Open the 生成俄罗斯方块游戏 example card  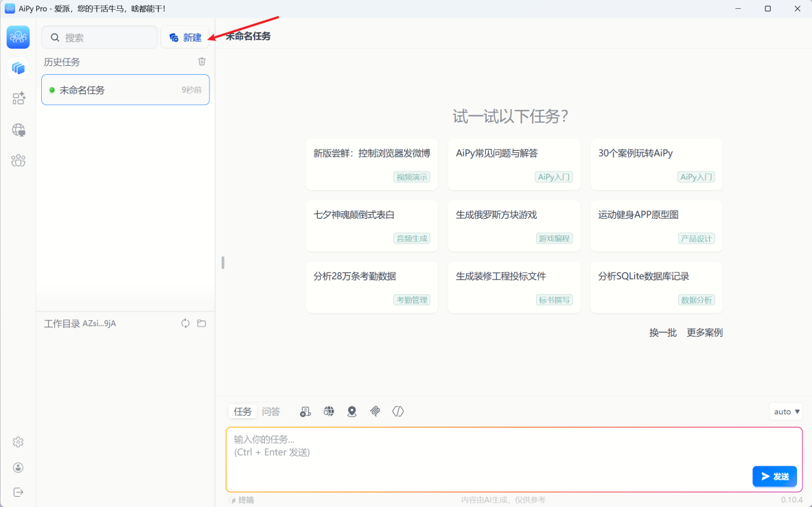[513, 225]
